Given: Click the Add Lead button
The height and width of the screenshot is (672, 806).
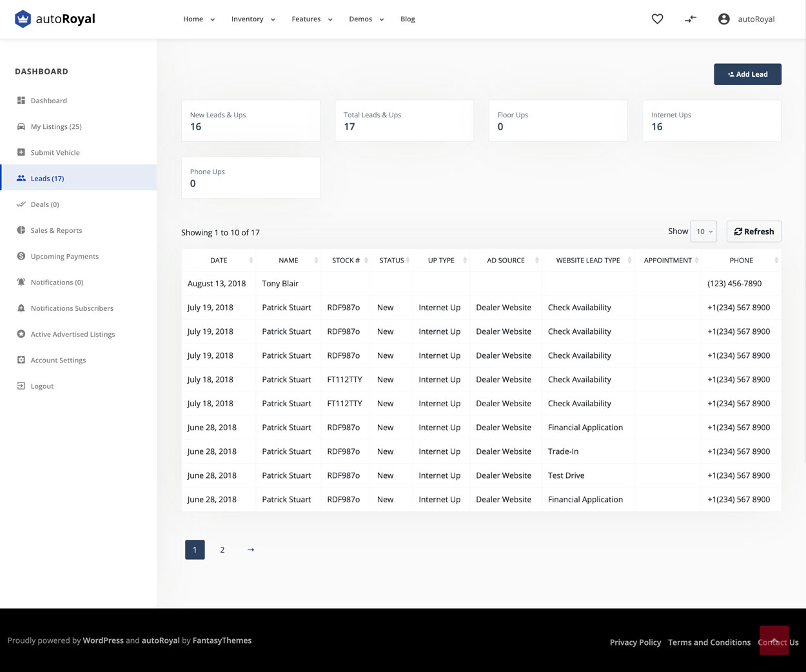Looking at the screenshot, I should click(747, 74).
